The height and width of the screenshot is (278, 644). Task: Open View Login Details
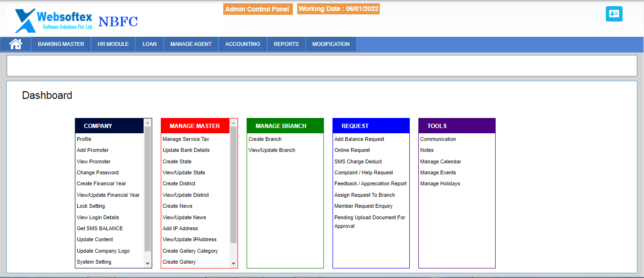point(98,217)
